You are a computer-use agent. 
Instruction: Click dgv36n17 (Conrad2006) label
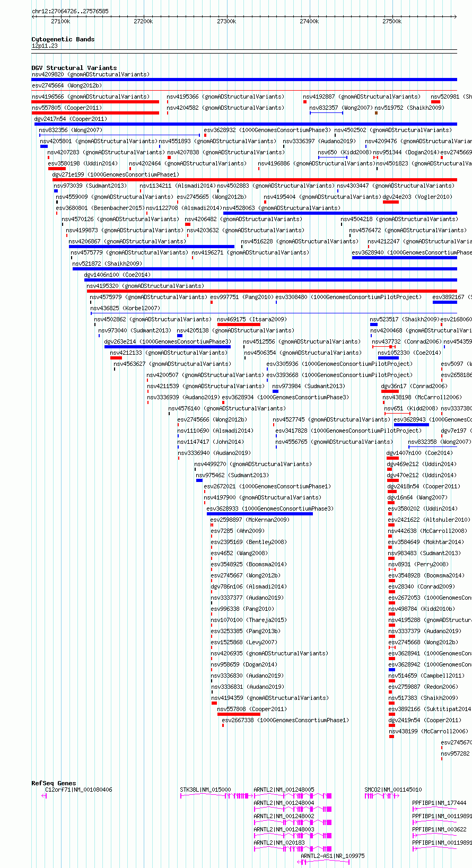(414, 386)
